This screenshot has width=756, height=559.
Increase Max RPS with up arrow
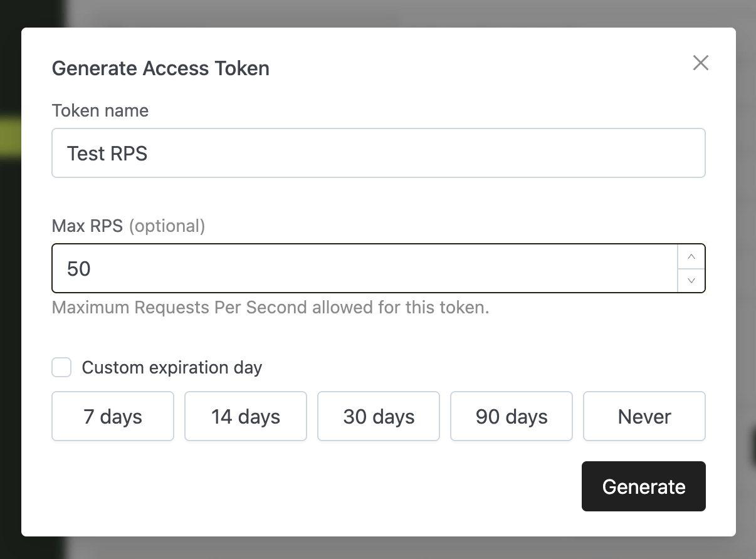click(x=691, y=257)
